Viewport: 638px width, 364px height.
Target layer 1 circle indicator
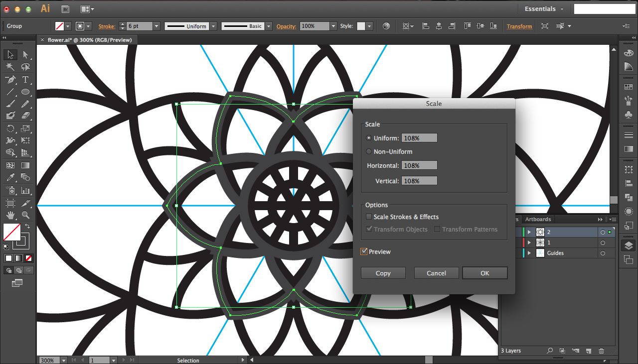[x=603, y=243]
